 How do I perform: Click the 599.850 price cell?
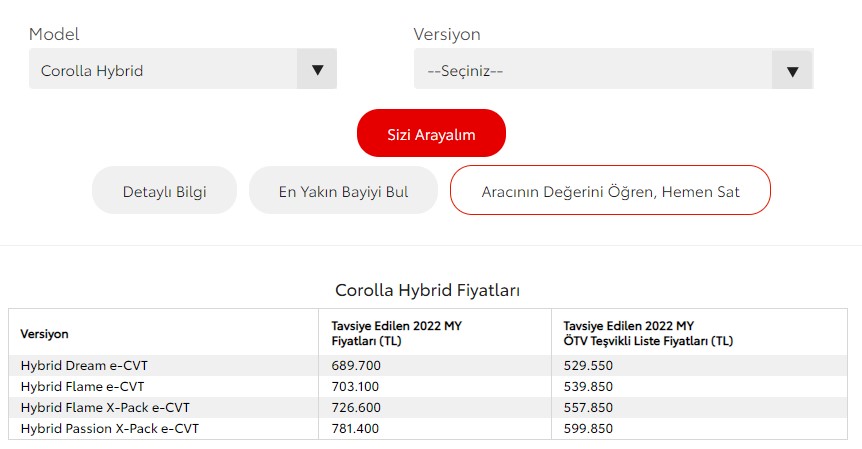pyautogui.click(x=588, y=428)
